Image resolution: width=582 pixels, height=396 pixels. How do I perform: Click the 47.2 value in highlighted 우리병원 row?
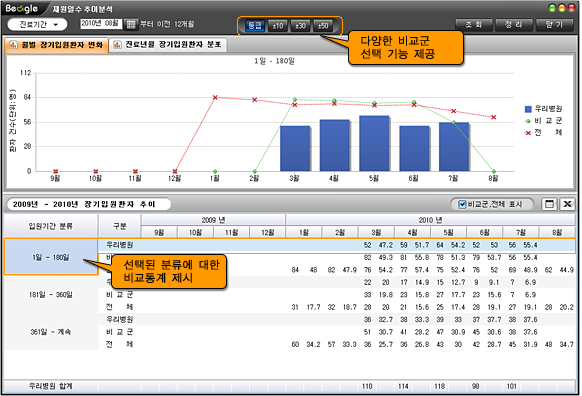coord(386,245)
